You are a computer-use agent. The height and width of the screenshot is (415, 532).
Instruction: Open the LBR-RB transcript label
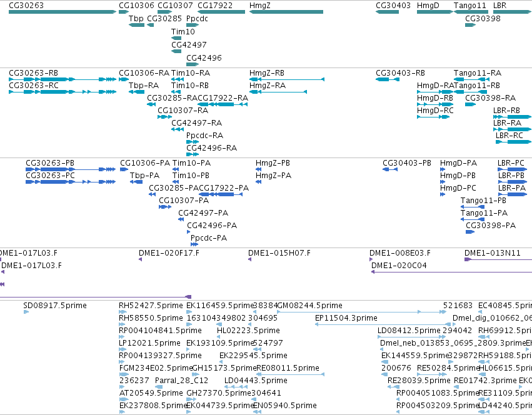pyautogui.click(x=506, y=110)
